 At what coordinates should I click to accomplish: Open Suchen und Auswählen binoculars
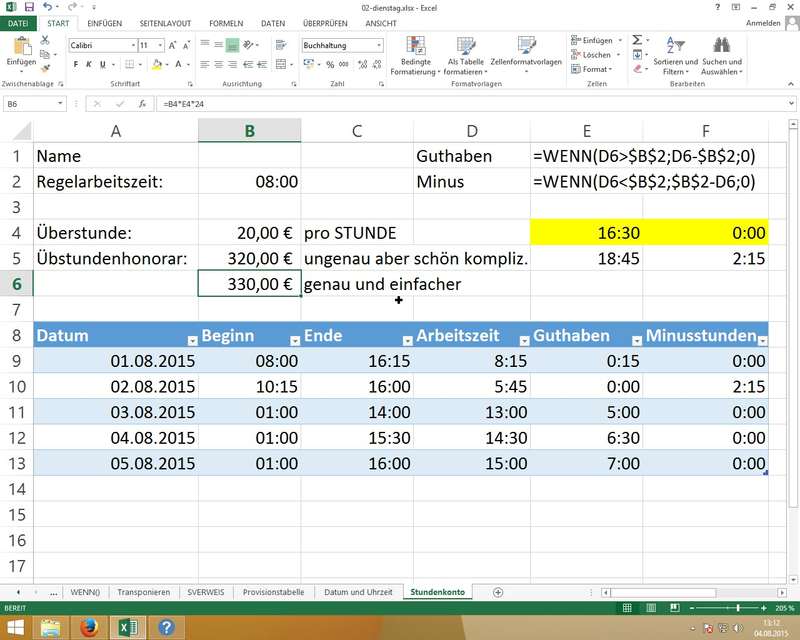[721, 56]
